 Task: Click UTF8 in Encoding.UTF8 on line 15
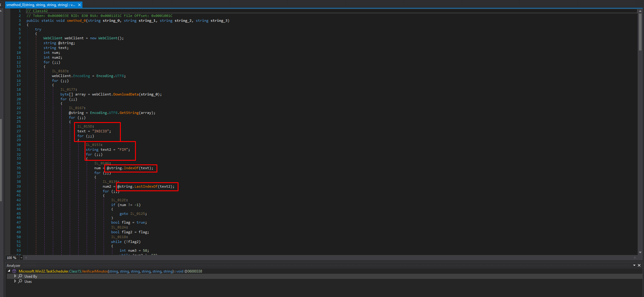[119, 76]
